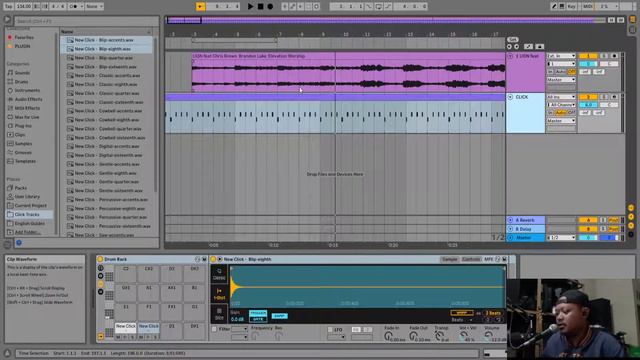The image size is (640, 360).
Task: Enable MIDI map mode
Action: click(x=588, y=7)
